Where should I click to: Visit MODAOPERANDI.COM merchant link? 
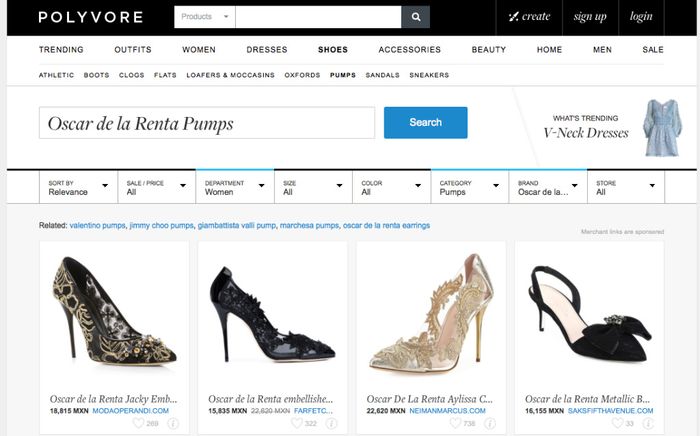tap(131, 411)
